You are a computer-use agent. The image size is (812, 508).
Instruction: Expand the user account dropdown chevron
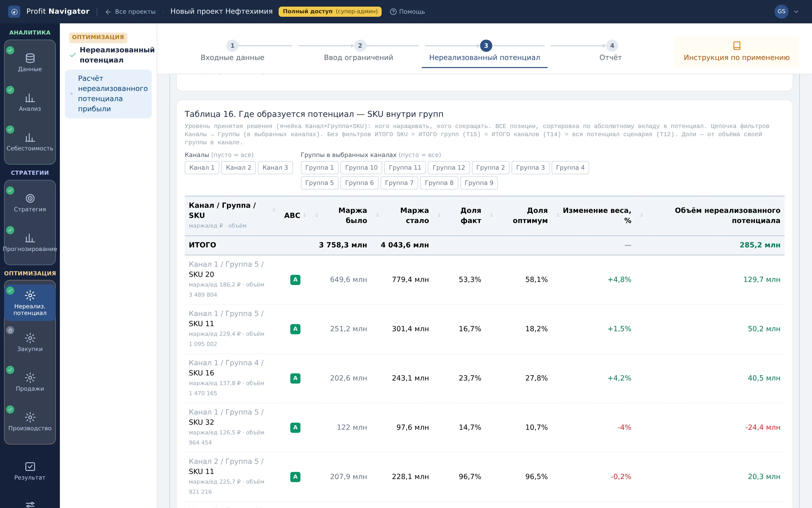(x=796, y=12)
